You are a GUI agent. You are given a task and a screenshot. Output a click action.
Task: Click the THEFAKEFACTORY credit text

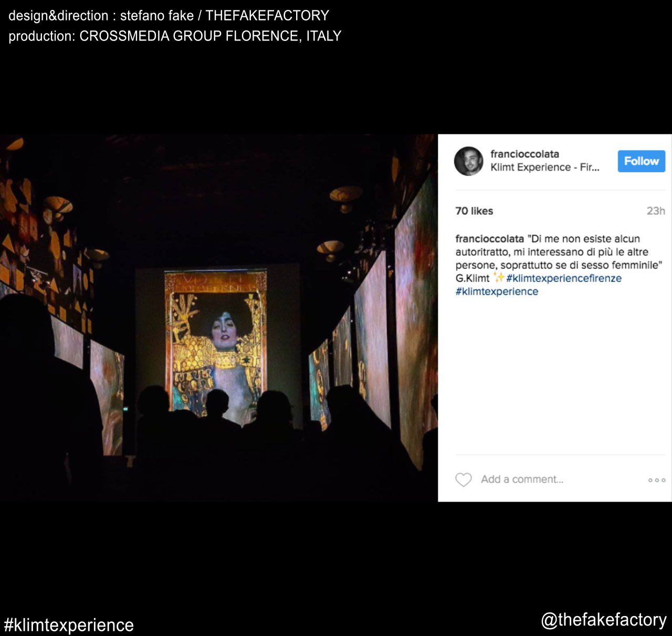point(267,16)
